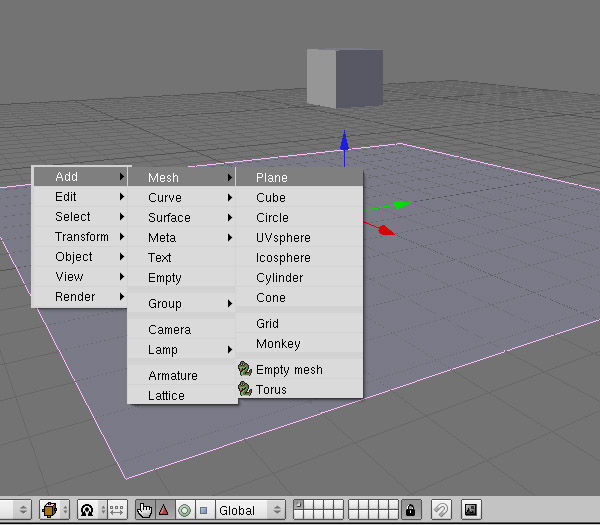Screen dimensions: 600x525
Task: Add a Cube mesh
Action: [x=299, y=197]
